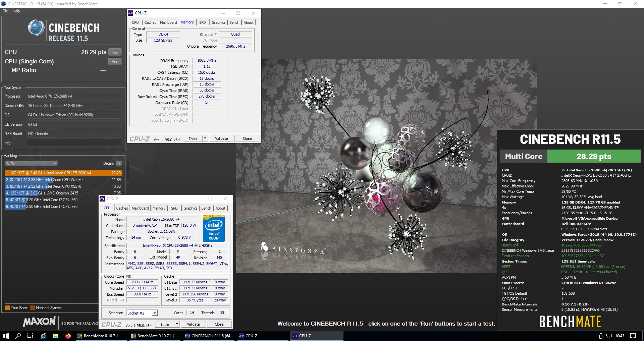The width and height of the screenshot is (644, 341).
Task: Open Bench tab in upper CPU-Z window
Action: click(x=234, y=22)
